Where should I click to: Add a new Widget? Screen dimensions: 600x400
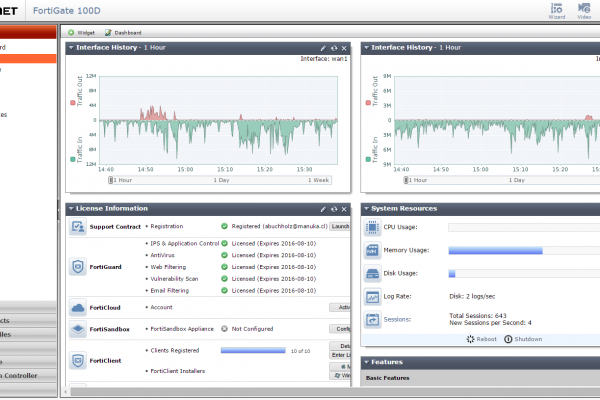click(81, 33)
